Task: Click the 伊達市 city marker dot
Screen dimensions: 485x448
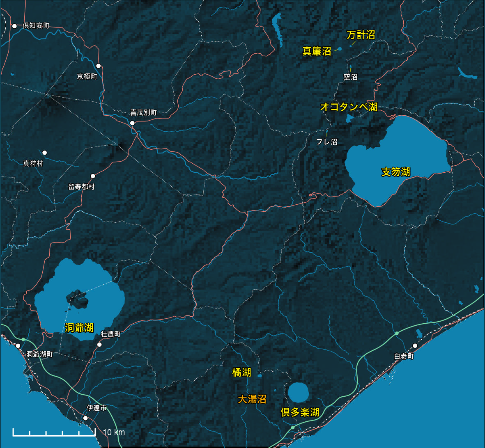Action: (x=85, y=418)
